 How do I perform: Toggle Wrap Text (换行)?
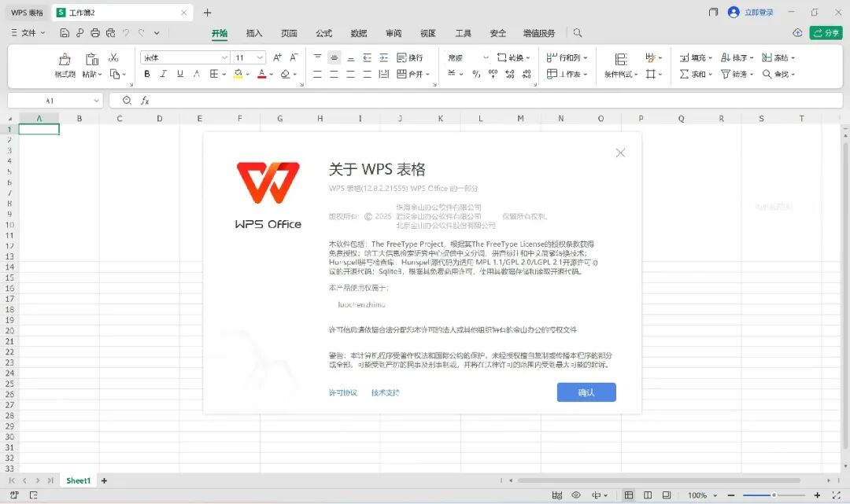click(410, 57)
